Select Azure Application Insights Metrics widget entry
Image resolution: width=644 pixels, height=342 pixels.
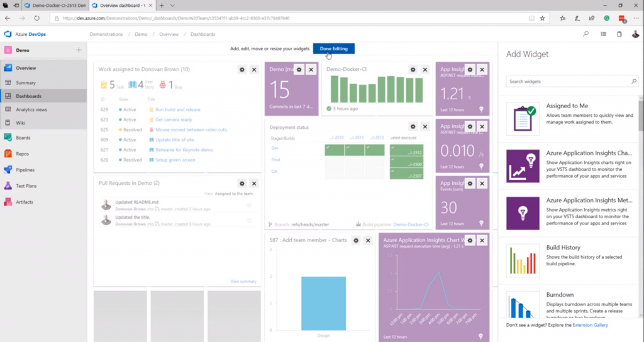(570, 213)
